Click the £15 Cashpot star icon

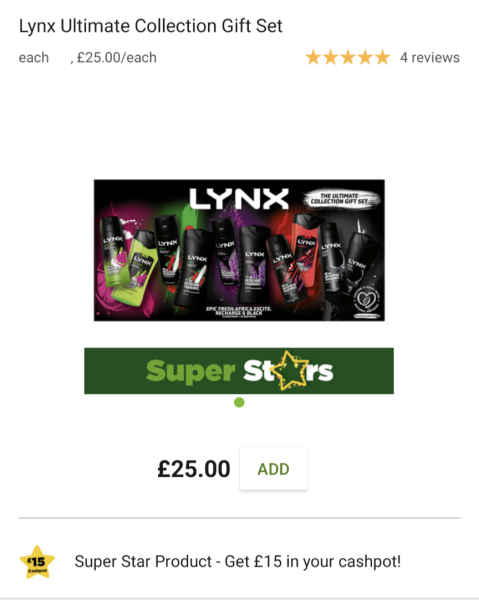(x=37, y=562)
